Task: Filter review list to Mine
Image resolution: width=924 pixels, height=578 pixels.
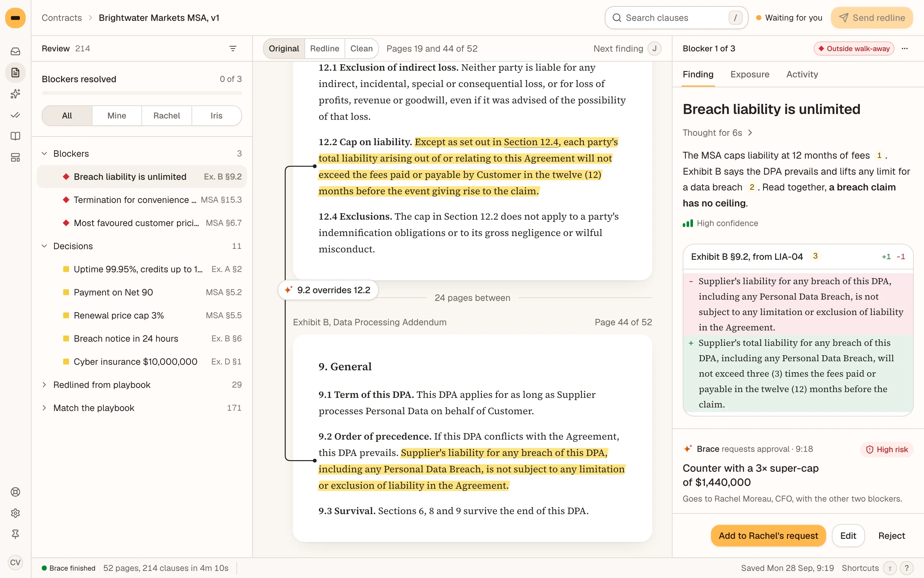Action: pyautogui.click(x=117, y=116)
